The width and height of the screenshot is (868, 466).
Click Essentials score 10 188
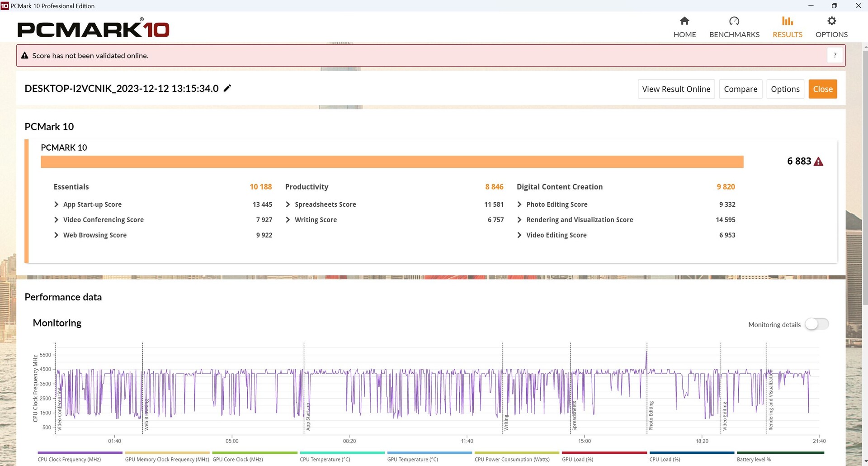[x=261, y=187]
